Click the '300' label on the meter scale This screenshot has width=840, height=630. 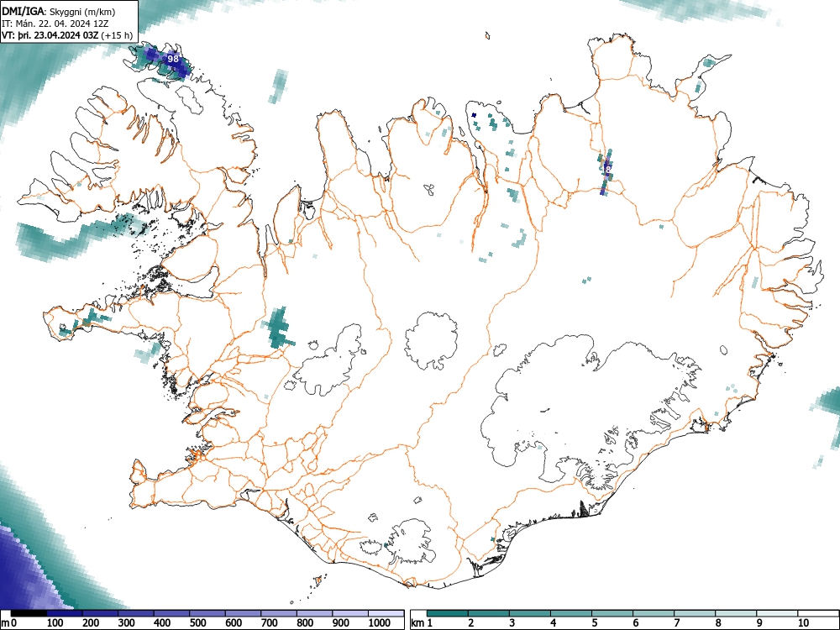127,623
